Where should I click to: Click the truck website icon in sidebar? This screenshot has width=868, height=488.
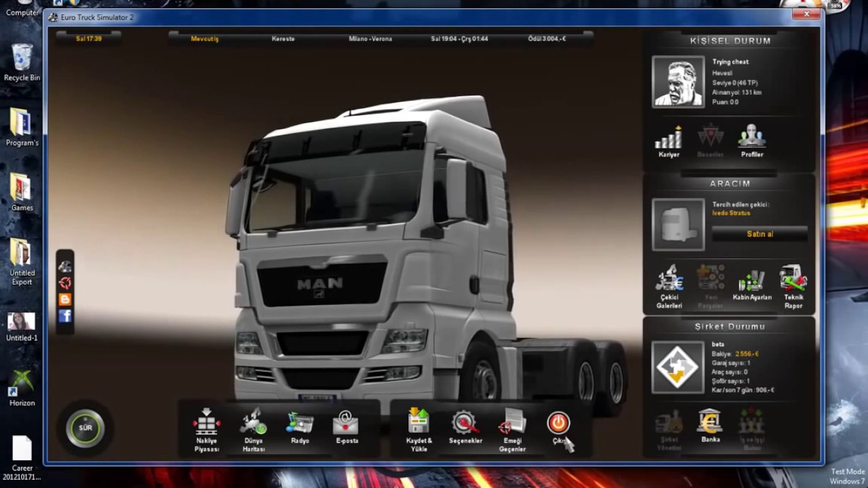pyautogui.click(x=65, y=266)
